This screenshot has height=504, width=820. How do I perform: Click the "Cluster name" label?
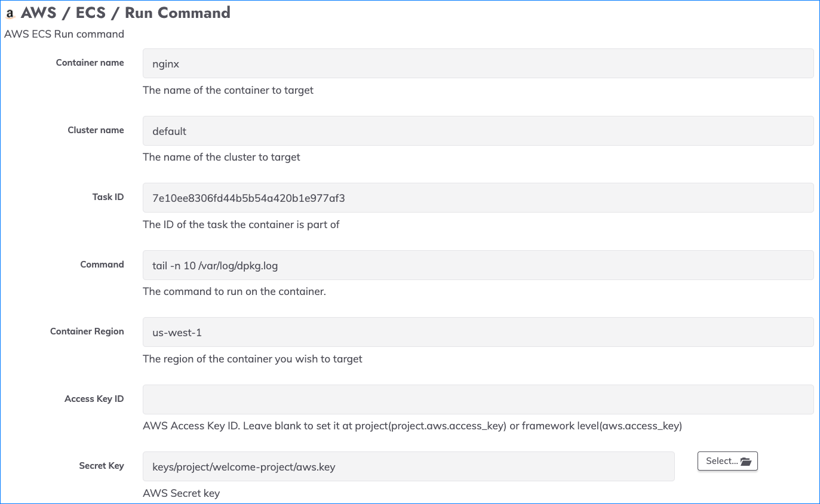click(x=96, y=130)
